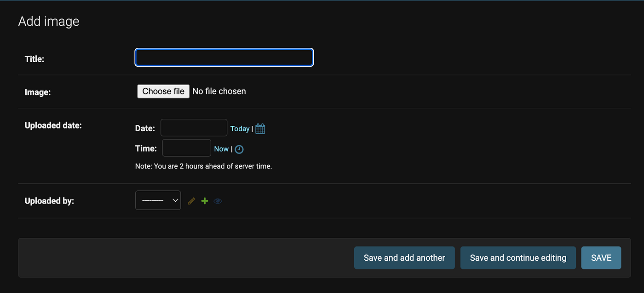Open the Uploaded by dropdown

tap(158, 200)
